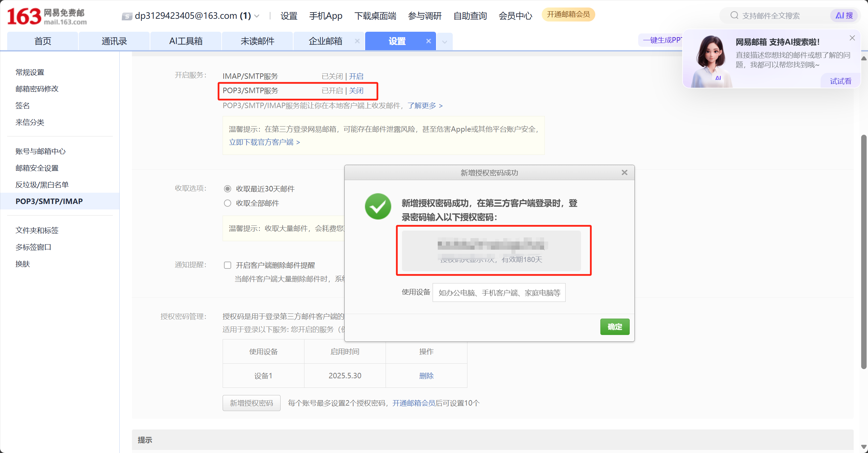Click the 163 mail logo
Viewport: 868px width, 453px height.
tap(47, 16)
